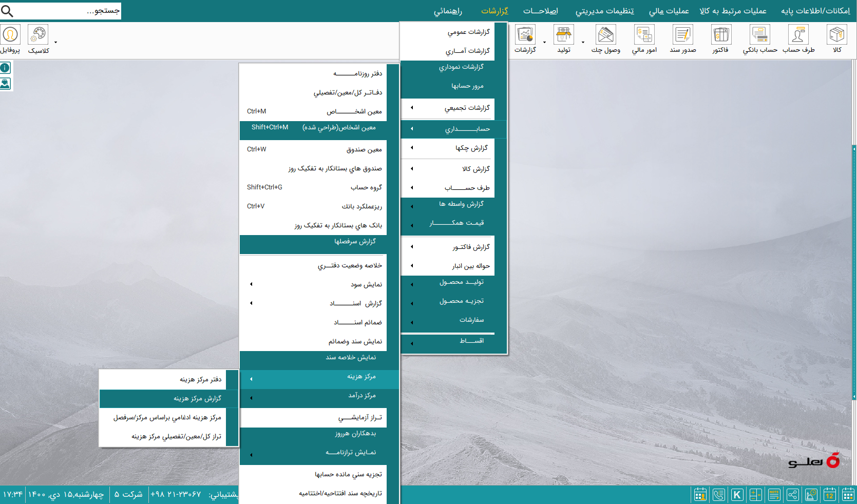Open the كلاسيک theme icon
This screenshot has width=857, height=504.
click(x=38, y=35)
